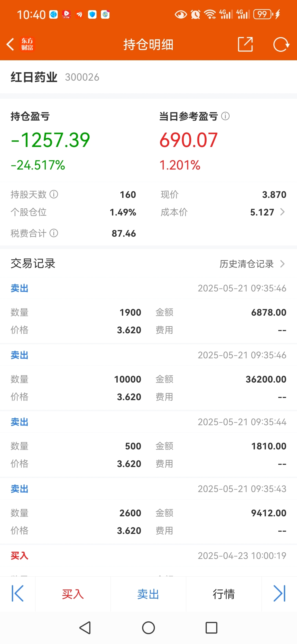Expand 成本价 details chevron
Image resolution: width=297 pixels, height=644 pixels.
282,212
